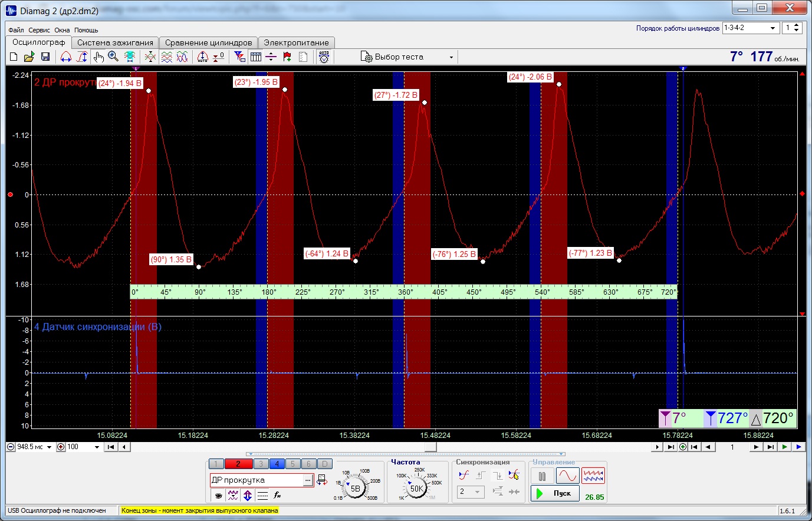The image size is (812, 521).
Task: Select the vertical measurement tool
Action: pos(82,57)
